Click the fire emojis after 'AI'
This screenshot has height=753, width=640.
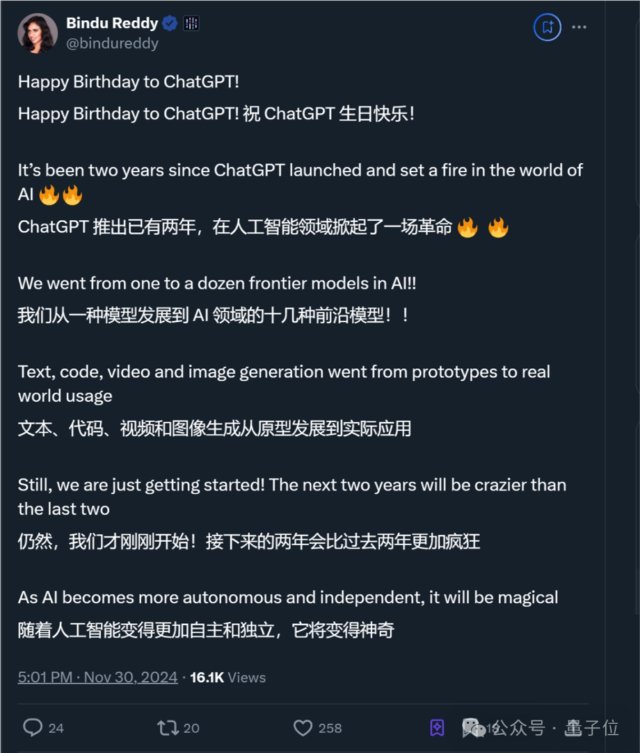[60, 195]
